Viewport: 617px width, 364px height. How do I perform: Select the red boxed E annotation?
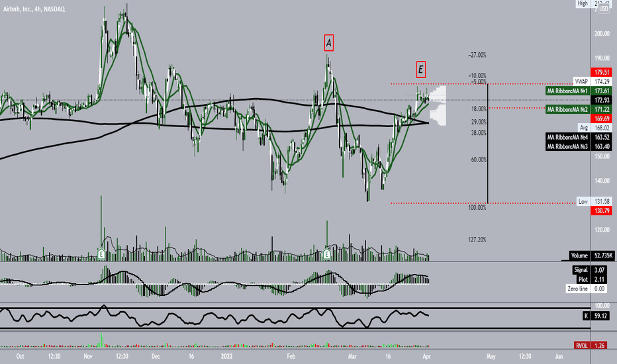420,69
